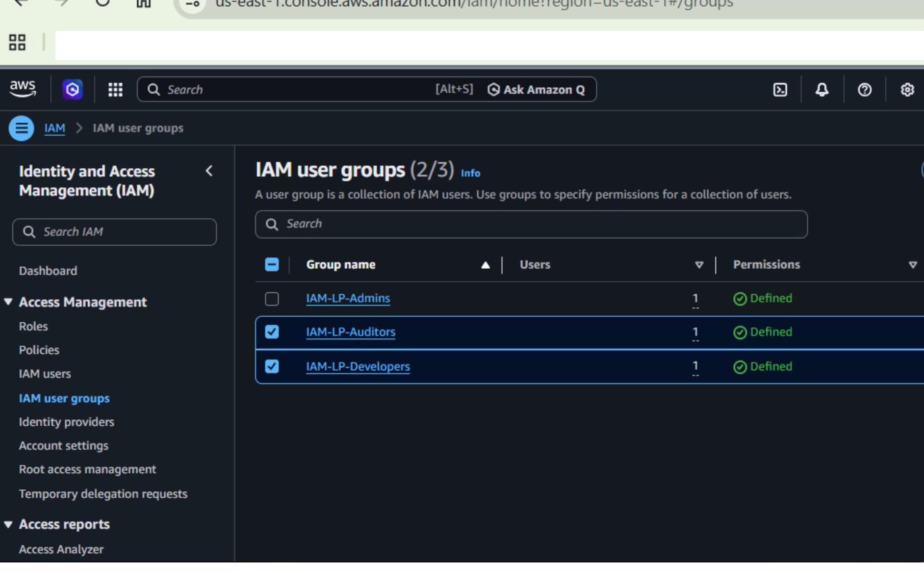Viewport: 924px width, 573px height.
Task: Open Temporary delegation requests in the sidebar
Action: tap(104, 494)
